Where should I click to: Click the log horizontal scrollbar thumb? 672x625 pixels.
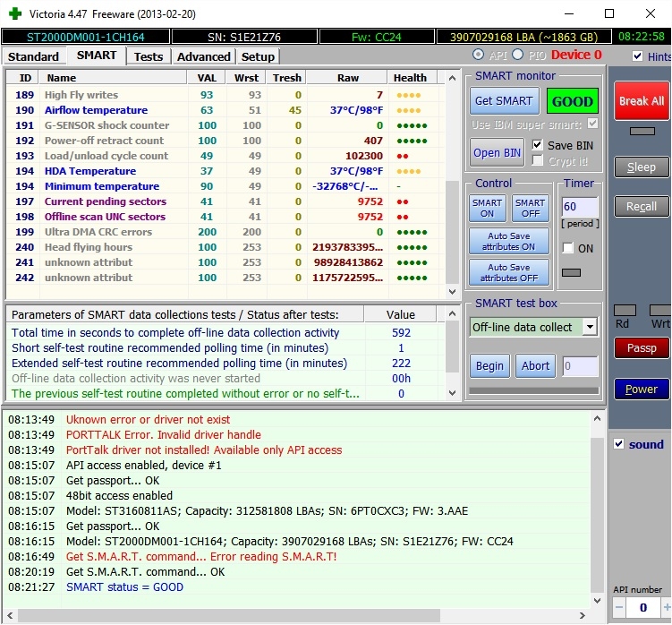point(229,615)
